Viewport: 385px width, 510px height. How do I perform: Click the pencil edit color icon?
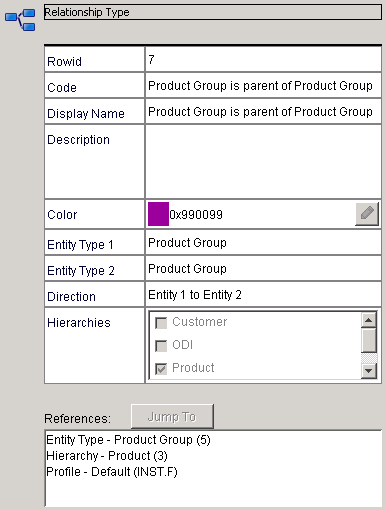(x=367, y=214)
